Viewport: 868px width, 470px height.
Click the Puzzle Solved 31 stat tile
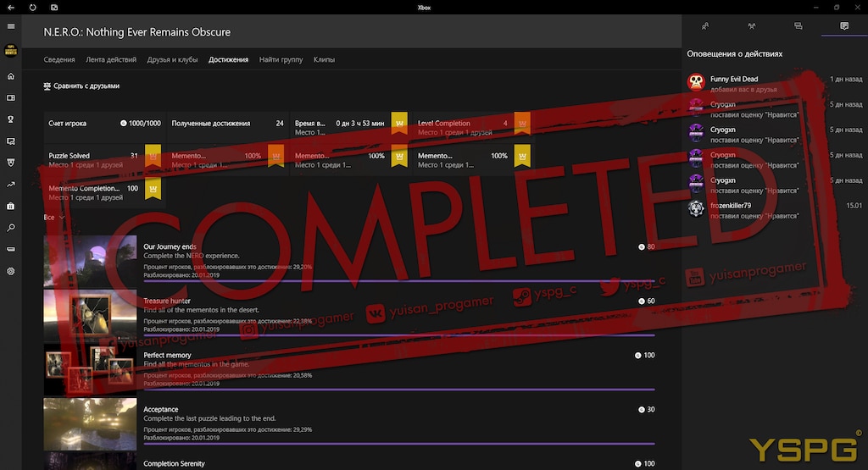point(104,159)
